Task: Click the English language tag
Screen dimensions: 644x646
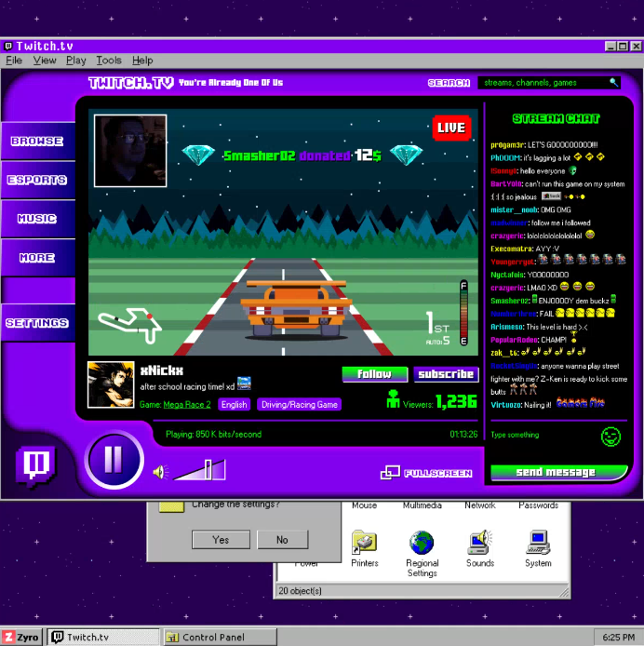Action: pos(234,405)
